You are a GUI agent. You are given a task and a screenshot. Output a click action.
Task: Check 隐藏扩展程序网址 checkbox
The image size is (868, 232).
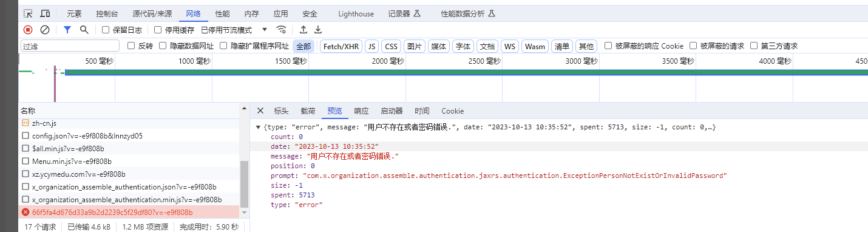tap(223, 46)
